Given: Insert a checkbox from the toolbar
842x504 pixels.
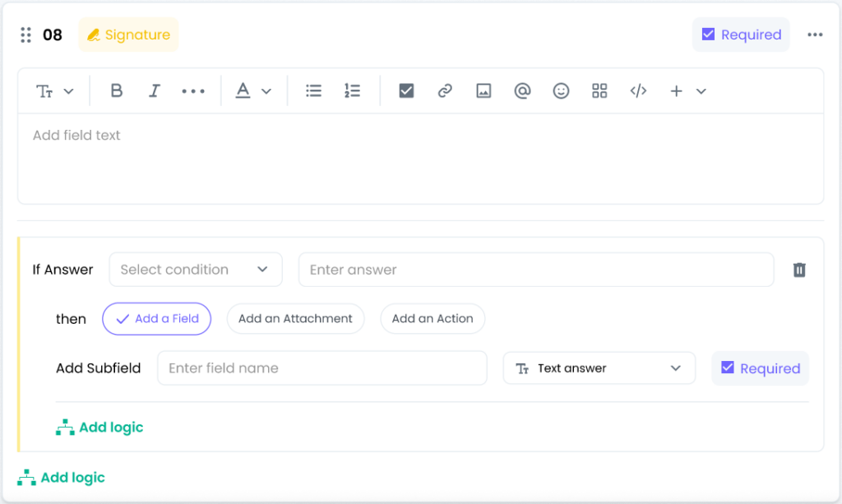Looking at the screenshot, I should point(406,91).
